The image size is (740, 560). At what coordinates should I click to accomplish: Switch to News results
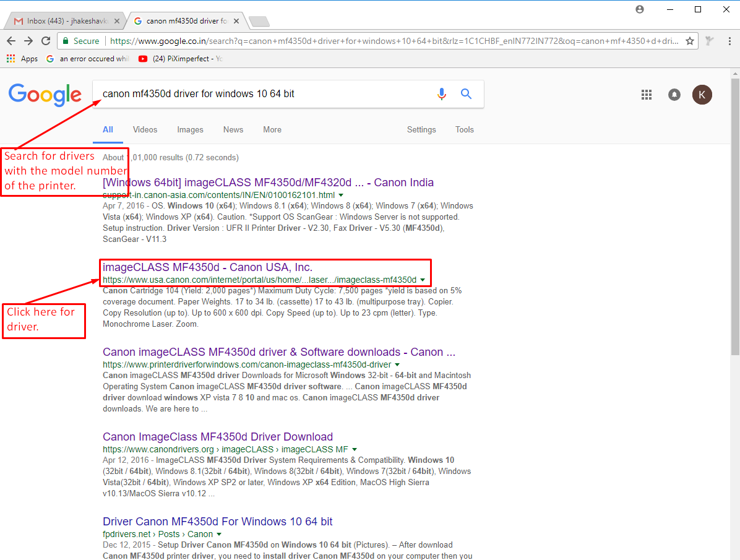(233, 130)
